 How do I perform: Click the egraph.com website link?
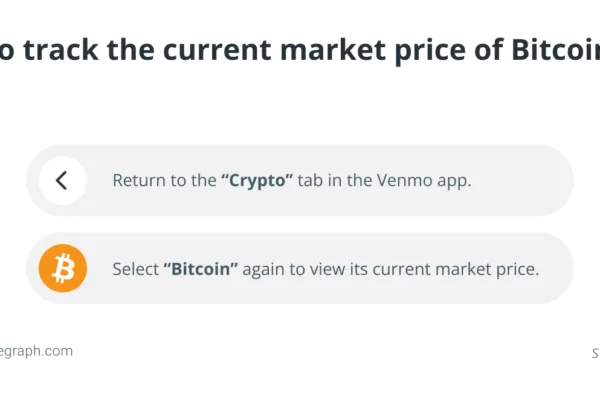click(x=36, y=351)
